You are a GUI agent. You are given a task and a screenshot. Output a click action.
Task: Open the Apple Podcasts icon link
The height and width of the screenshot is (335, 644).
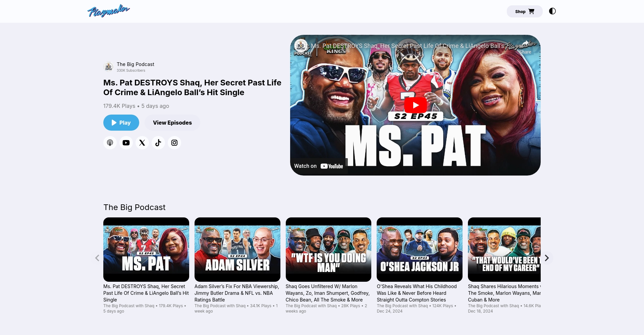click(x=110, y=143)
